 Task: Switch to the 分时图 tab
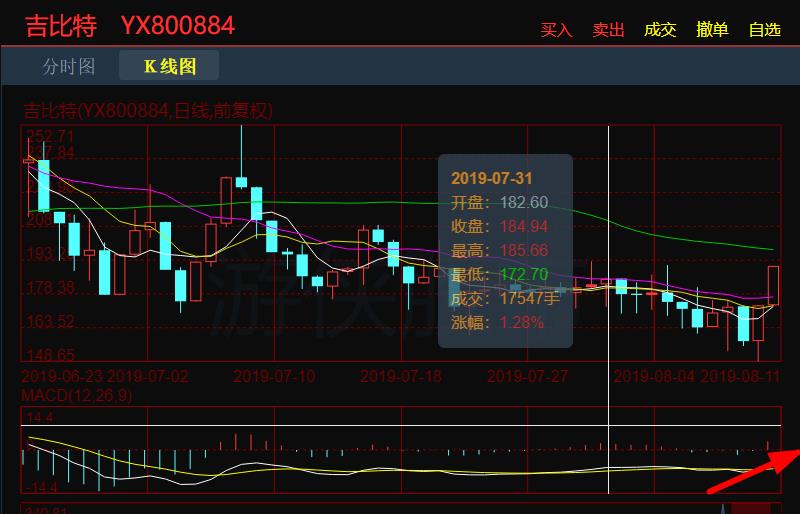pos(69,67)
